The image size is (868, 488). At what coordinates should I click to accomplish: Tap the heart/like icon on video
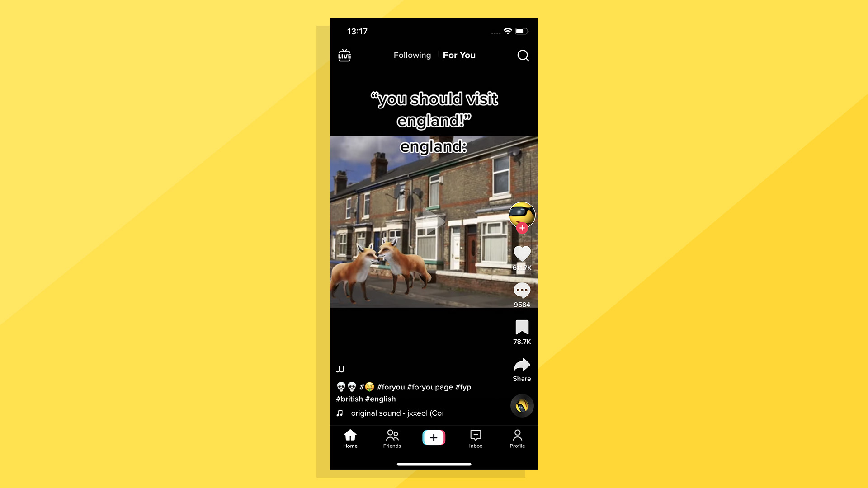[x=522, y=253]
